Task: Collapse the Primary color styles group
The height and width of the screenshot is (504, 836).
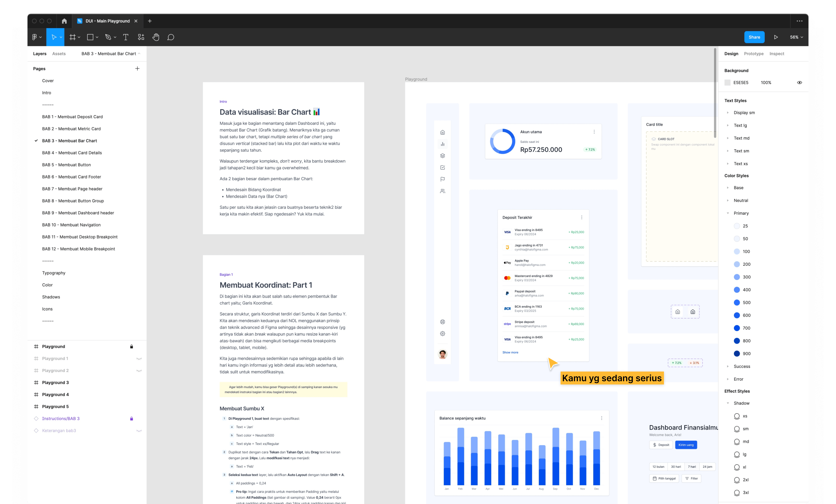Action: coord(727,213)
